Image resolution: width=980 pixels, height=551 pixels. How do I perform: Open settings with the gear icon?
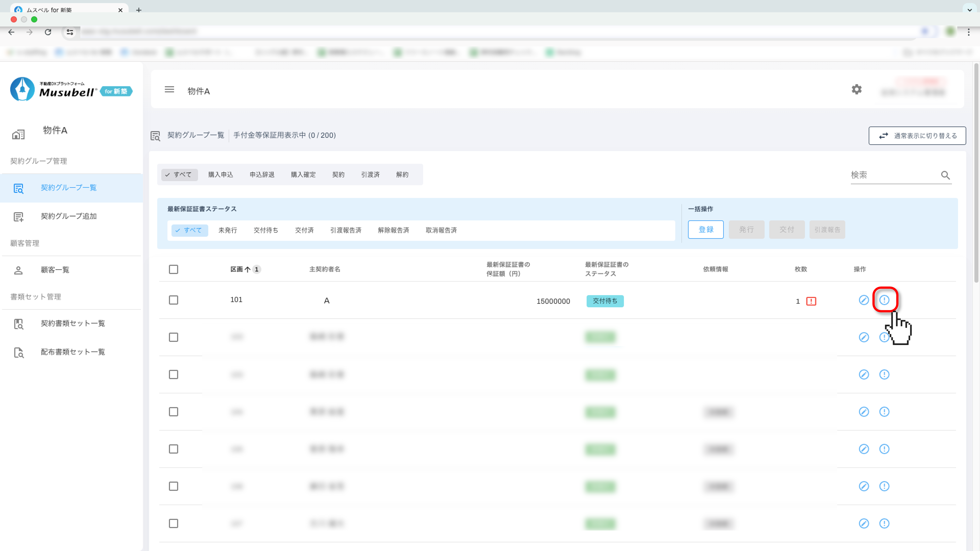[856, 90]
